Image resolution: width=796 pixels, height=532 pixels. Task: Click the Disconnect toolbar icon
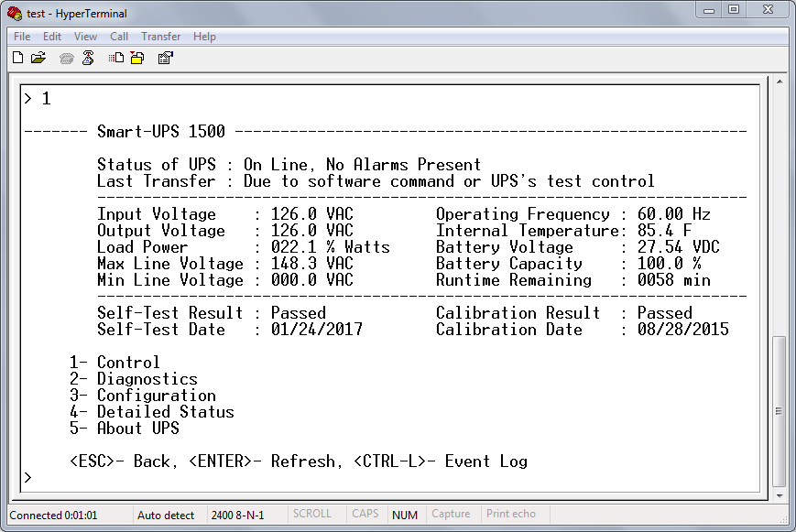tap(88, 58)
